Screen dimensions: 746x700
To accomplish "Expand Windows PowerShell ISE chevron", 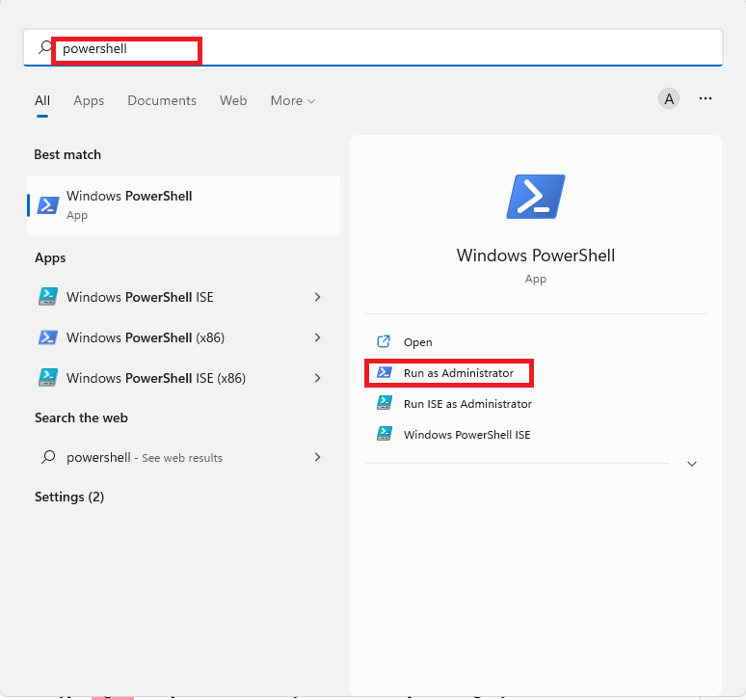I will [x=317, y=297].
